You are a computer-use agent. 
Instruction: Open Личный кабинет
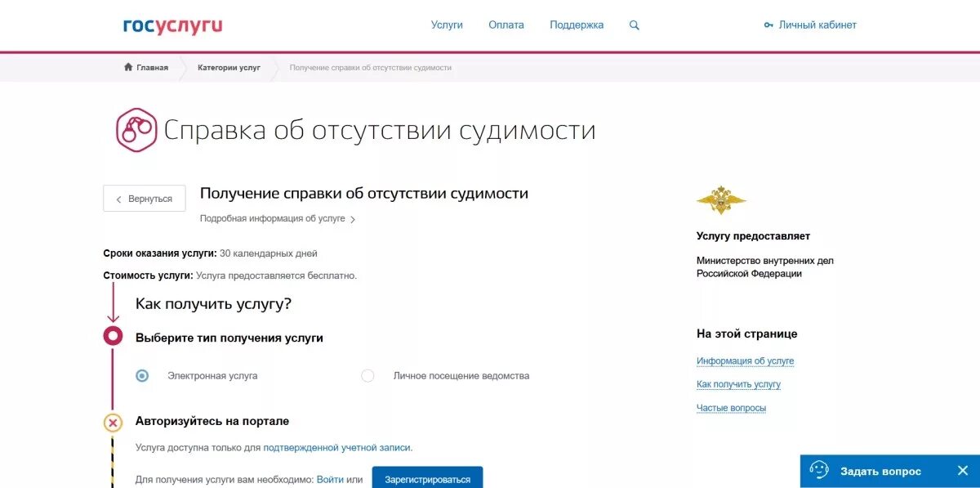[817, 25]
